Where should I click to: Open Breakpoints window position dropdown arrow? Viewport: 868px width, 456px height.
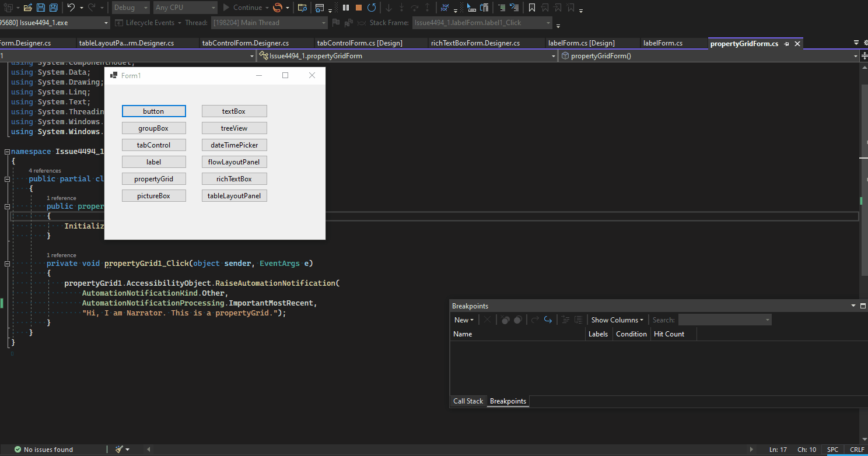click(852, 306)
